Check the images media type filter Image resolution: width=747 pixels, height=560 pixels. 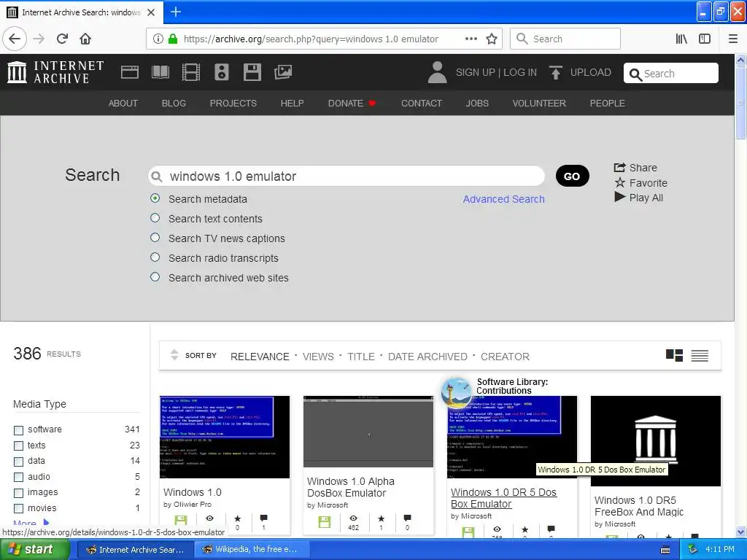pyautogui.click(x=18, y=493)
